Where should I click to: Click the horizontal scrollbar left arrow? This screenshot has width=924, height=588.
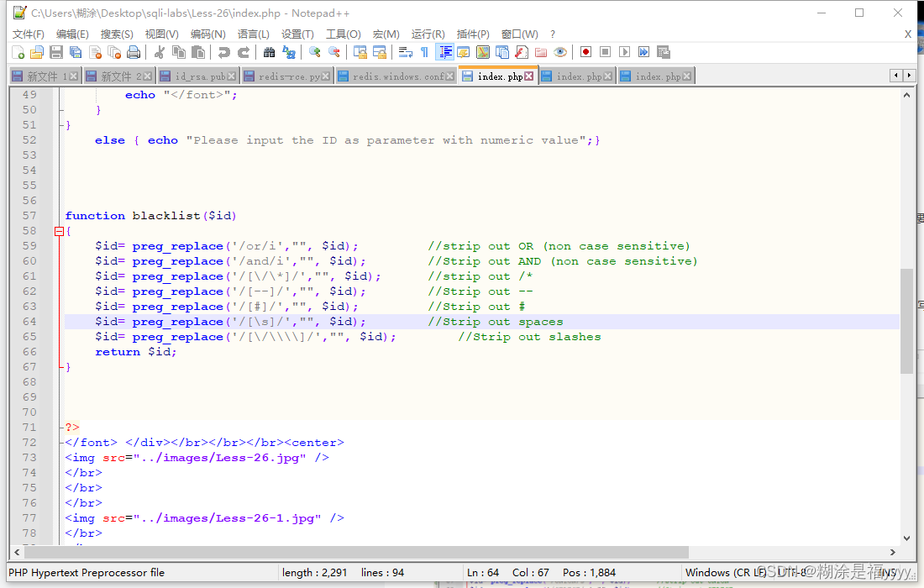click(17, 552)
